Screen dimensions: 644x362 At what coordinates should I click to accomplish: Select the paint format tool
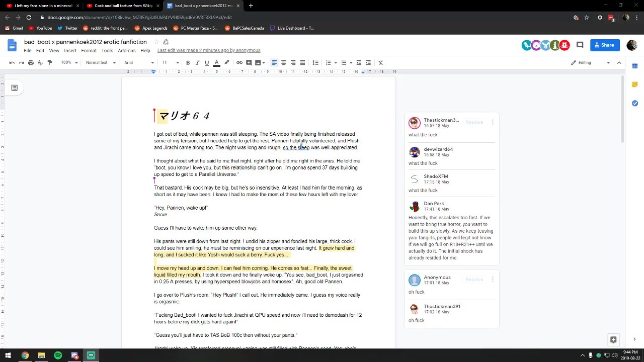[50, 63]
